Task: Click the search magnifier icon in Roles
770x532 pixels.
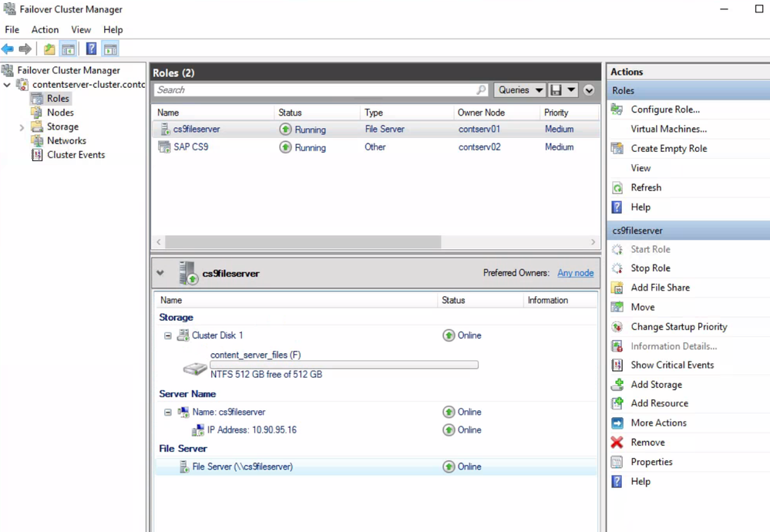Action: 481,90
